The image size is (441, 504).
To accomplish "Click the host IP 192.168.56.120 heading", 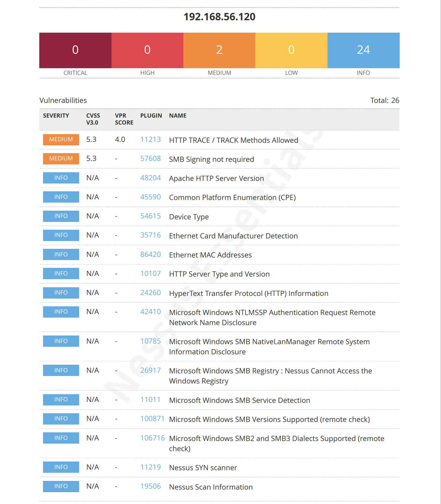I will [219, 17].
